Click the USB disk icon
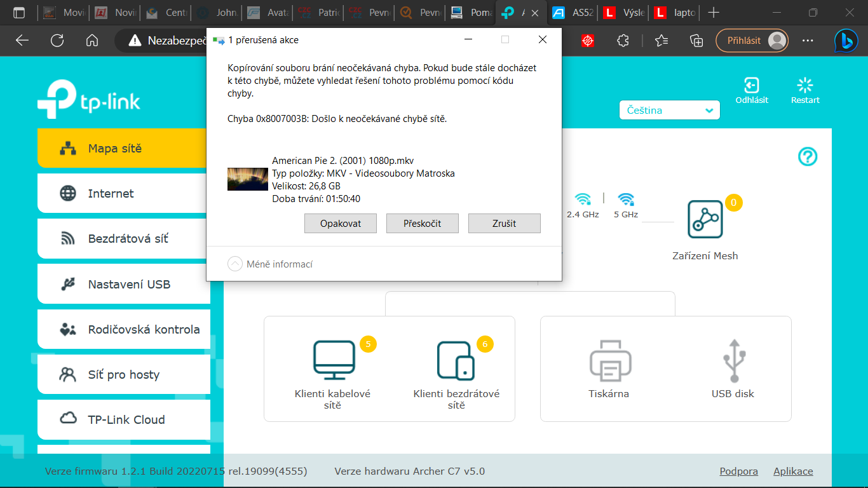 click(x=733, y=360)
